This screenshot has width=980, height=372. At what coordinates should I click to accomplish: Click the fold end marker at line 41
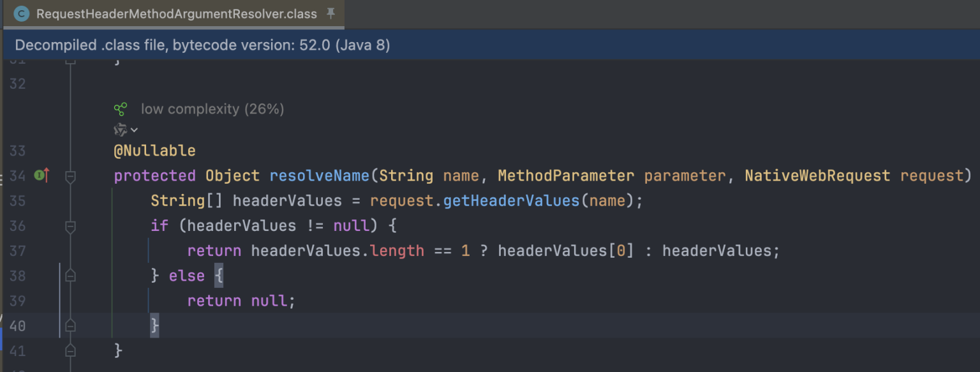70,351
